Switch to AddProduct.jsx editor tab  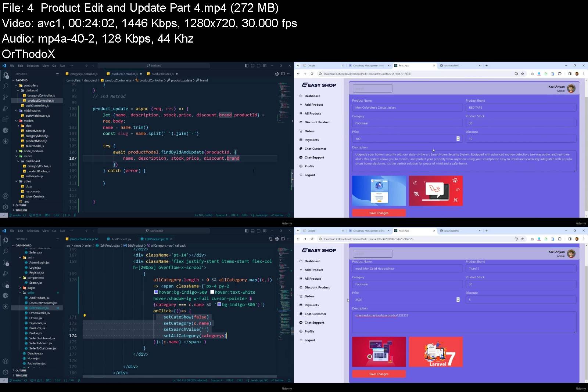[x=121, y=239]
